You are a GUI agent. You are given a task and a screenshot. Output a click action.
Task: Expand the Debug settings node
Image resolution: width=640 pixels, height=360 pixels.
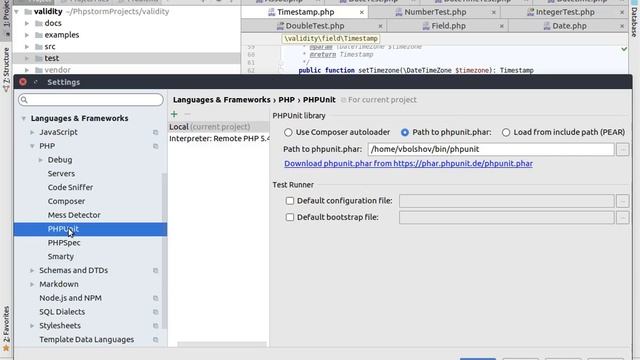pyautogui.click(x=41, y=160)
